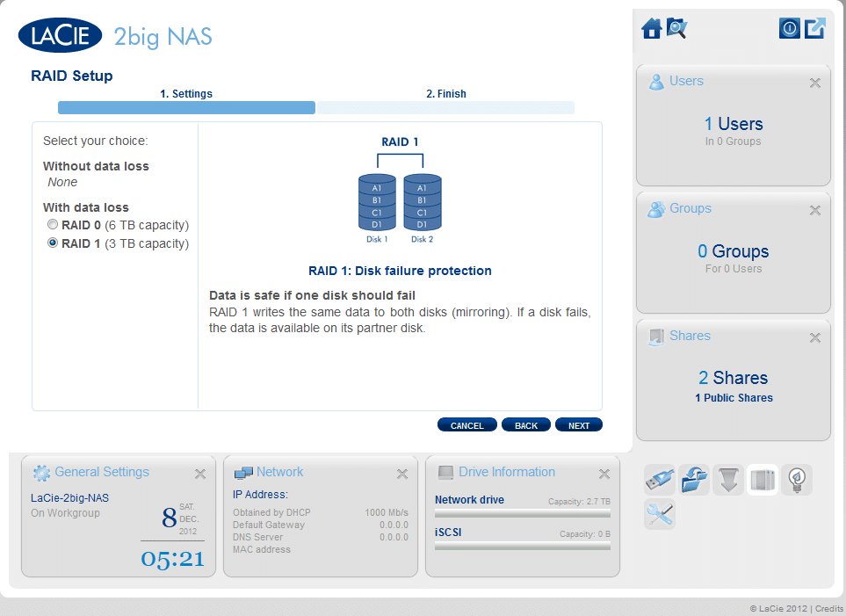This screenshot has width=846, height=616.
Task: Click the "1000 Mb/s" network speed
Action: coord(387,512)
